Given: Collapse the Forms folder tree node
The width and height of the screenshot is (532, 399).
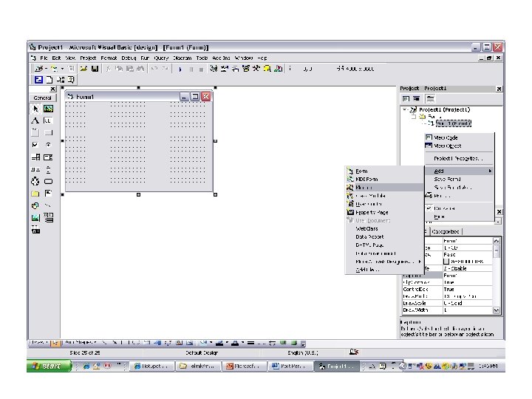Looking at the screenshot, I should [x=413, y=117].
